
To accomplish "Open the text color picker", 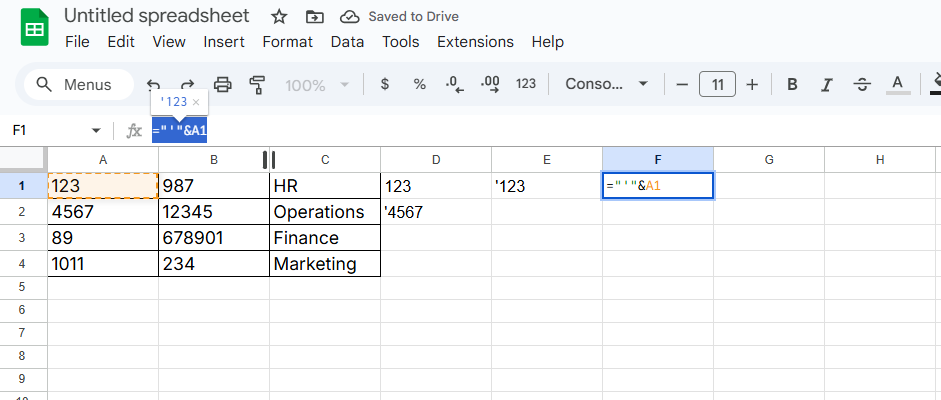I will click(x=897, y=85).
